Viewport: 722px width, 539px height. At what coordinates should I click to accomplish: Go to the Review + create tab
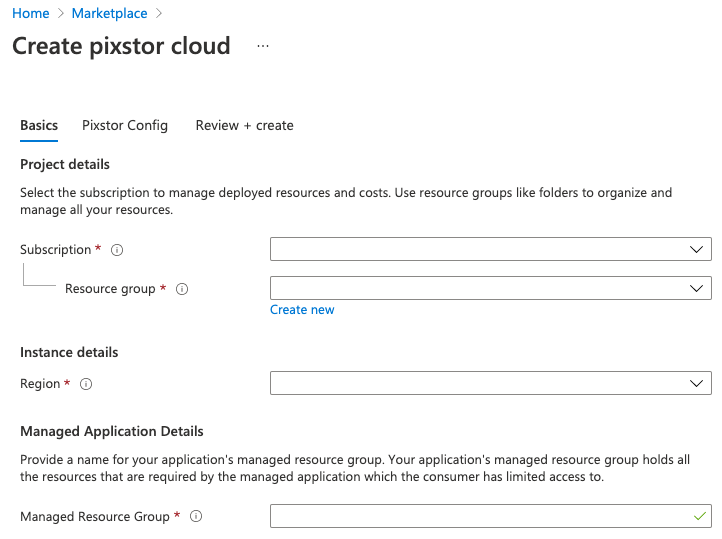pos(245,126)
